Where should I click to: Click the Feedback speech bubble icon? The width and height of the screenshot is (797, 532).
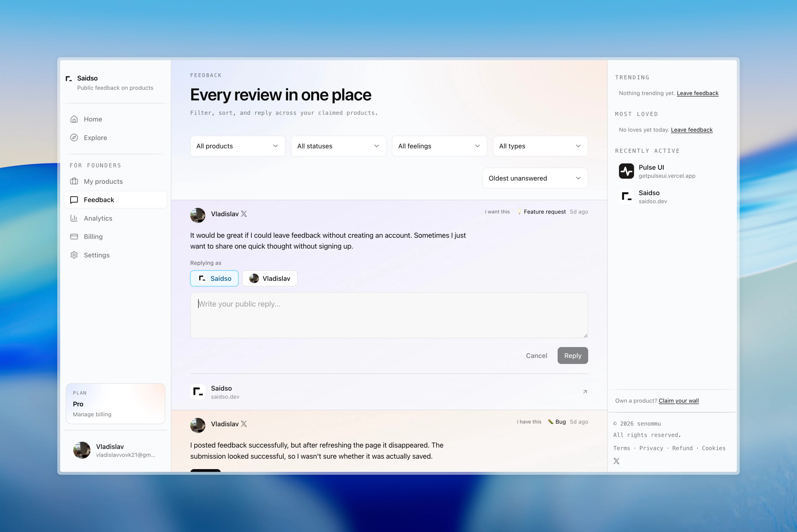click(74, 199)
